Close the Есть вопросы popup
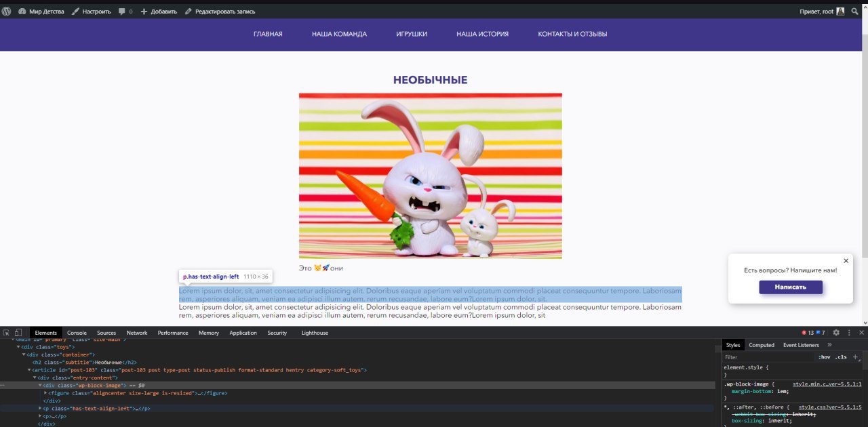The image size is (868, 427). click(846, 261)
